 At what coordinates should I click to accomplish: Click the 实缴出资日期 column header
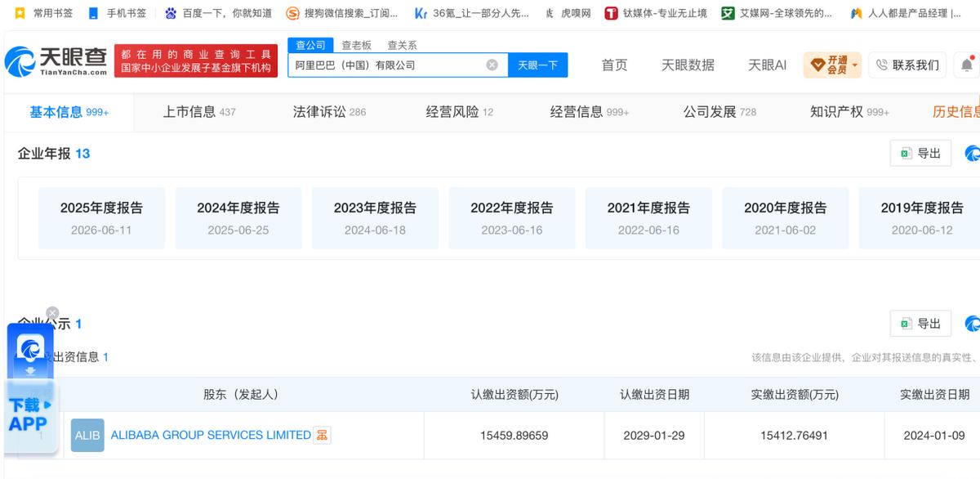934,394
